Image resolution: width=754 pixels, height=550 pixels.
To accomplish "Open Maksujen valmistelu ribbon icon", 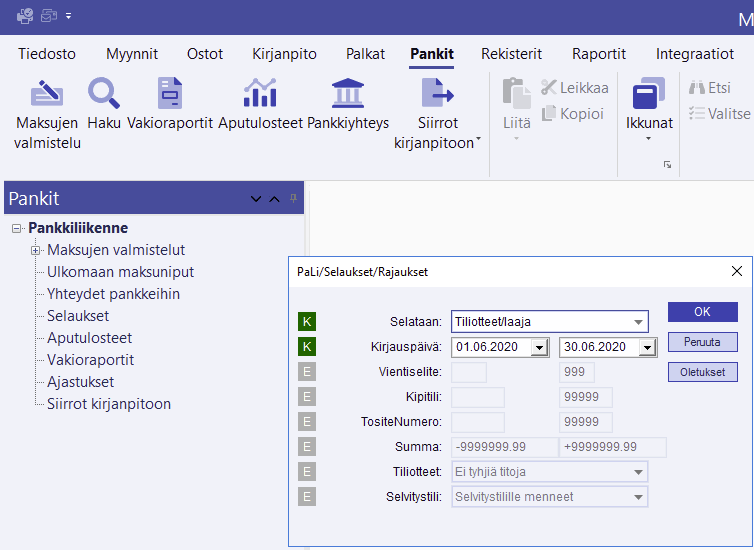I will [46, 94].
